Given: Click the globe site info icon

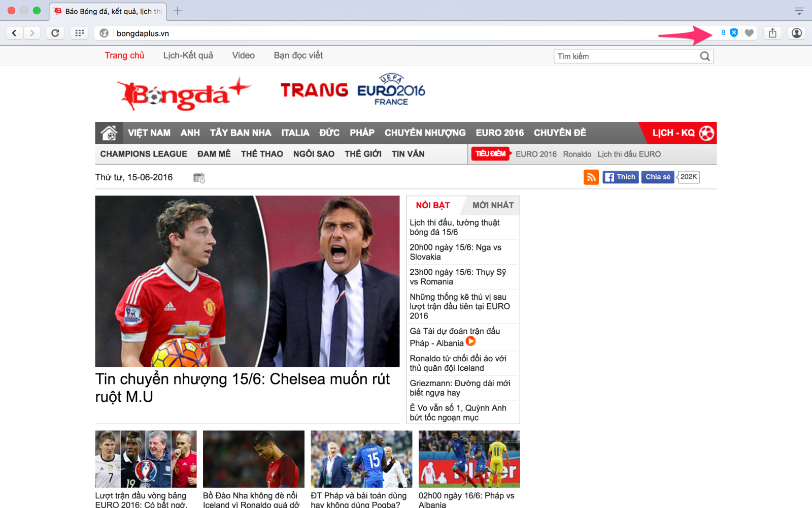Looking at the screenshot, I should click(x=104, y=33).
